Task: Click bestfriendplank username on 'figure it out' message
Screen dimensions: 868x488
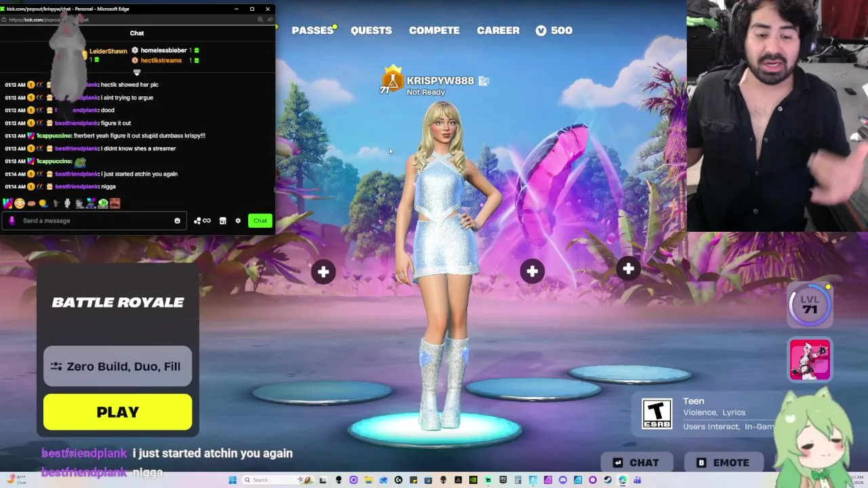Action: 77,123
